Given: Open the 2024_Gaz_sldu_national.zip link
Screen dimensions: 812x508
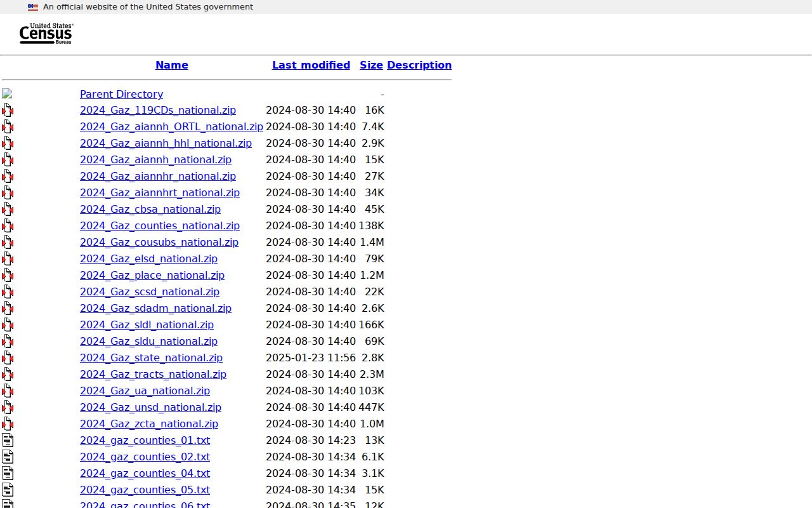Looking at the screenshot, I should pyautogui.click(x=148, y=342).
